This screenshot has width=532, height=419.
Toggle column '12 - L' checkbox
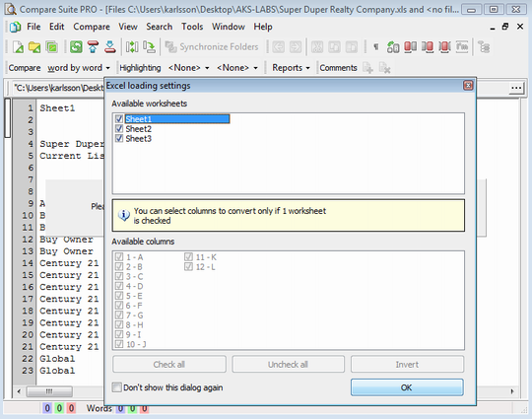tap(188, 267)
